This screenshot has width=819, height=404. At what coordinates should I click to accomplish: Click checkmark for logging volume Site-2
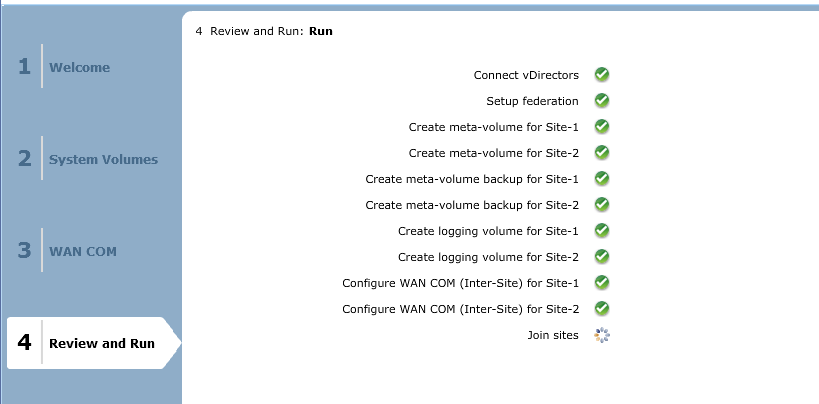coord(602,257)
